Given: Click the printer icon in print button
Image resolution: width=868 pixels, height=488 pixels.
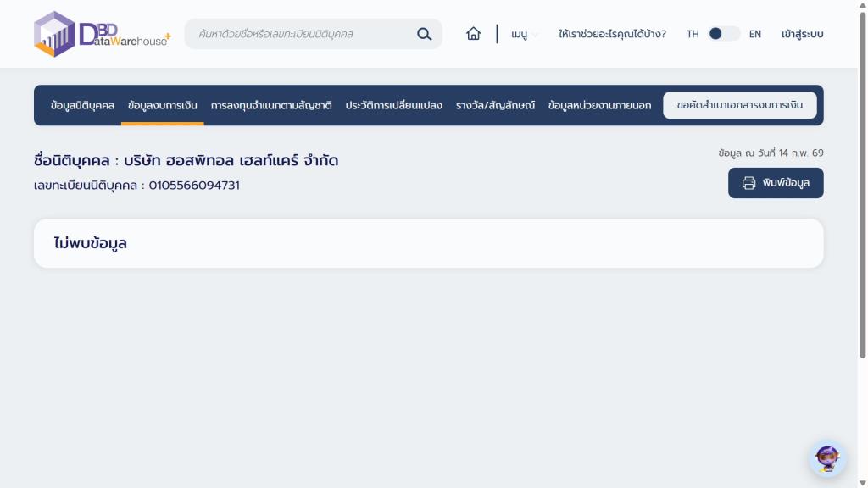Looking at the screenshot, I should [x=748, y=183].
